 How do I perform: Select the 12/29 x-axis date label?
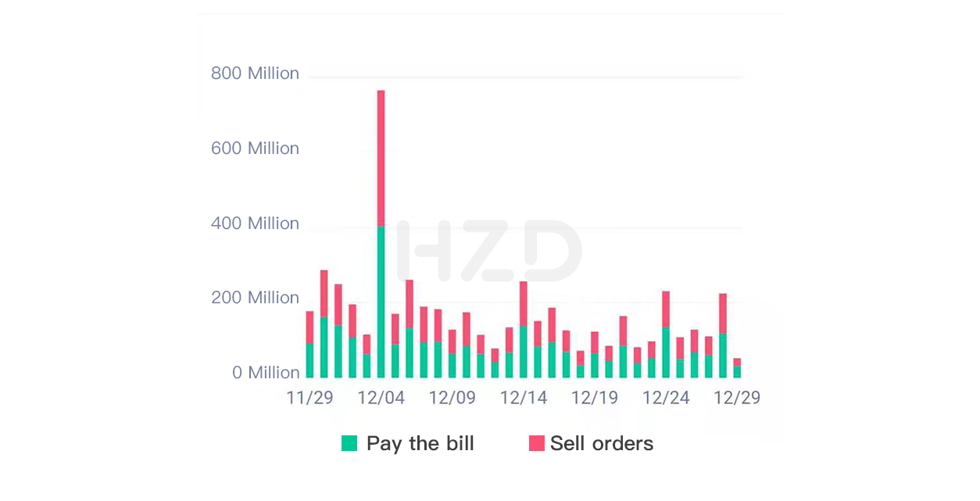coord(737,398)
